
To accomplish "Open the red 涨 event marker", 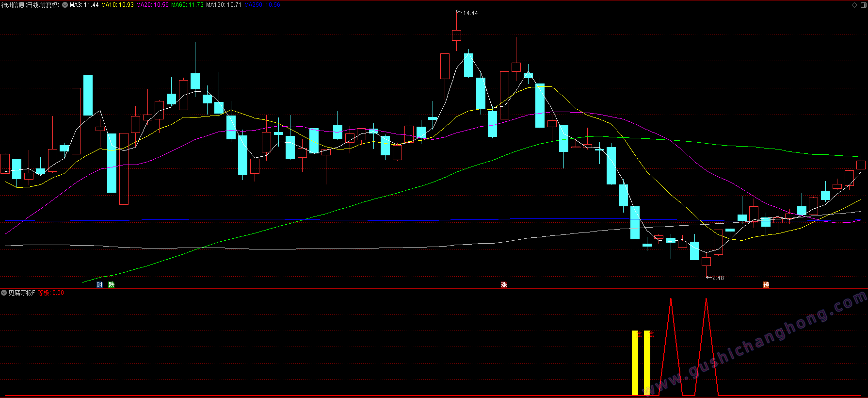I will (x=504, y=285).
